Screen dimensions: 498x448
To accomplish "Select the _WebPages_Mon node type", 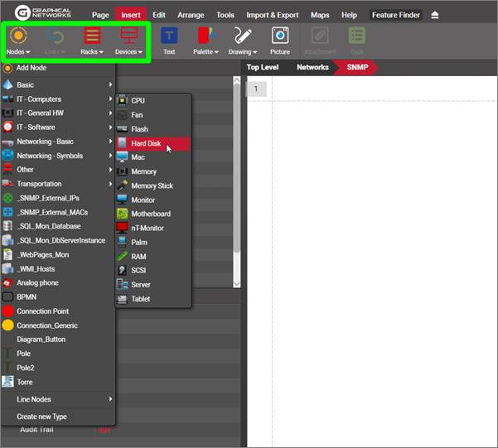I will pyautogui.click(x=58, y=254).
